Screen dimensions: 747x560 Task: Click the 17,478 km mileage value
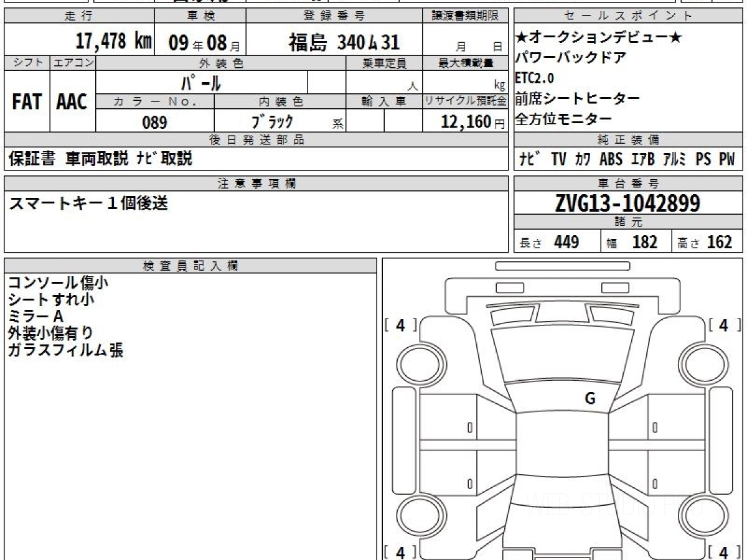[x=114, y=42]
